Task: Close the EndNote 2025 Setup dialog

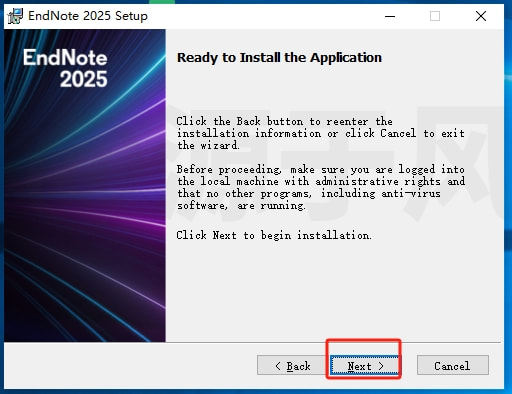Action: pyautogui.click(x=481, y=16)
